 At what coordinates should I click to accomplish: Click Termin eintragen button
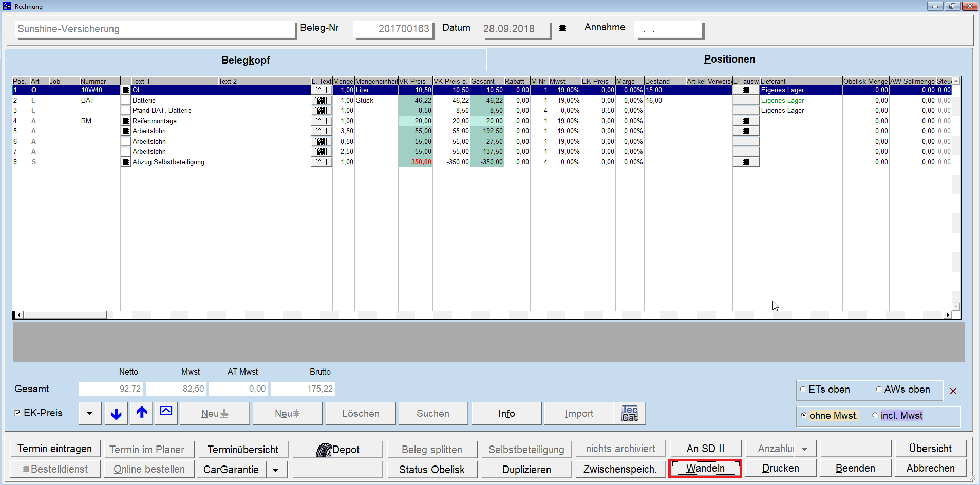click(x=55, y=449)
